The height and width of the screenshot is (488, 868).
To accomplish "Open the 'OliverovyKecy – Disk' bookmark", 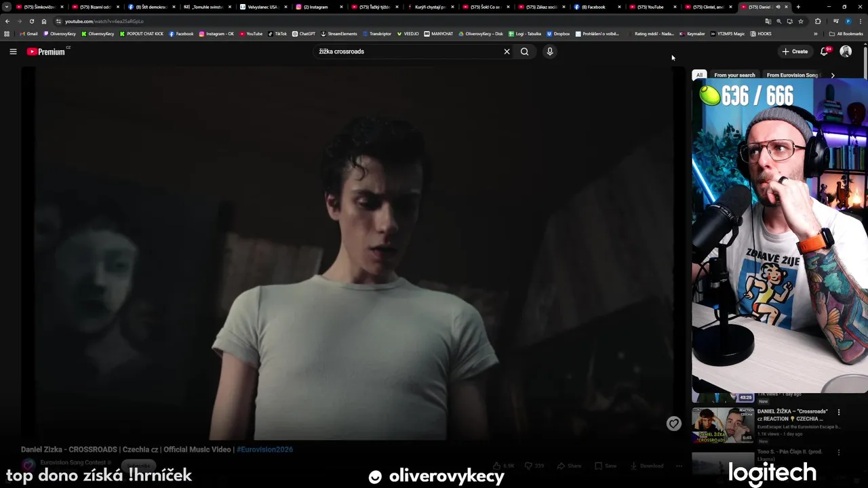I will (481, 34).
